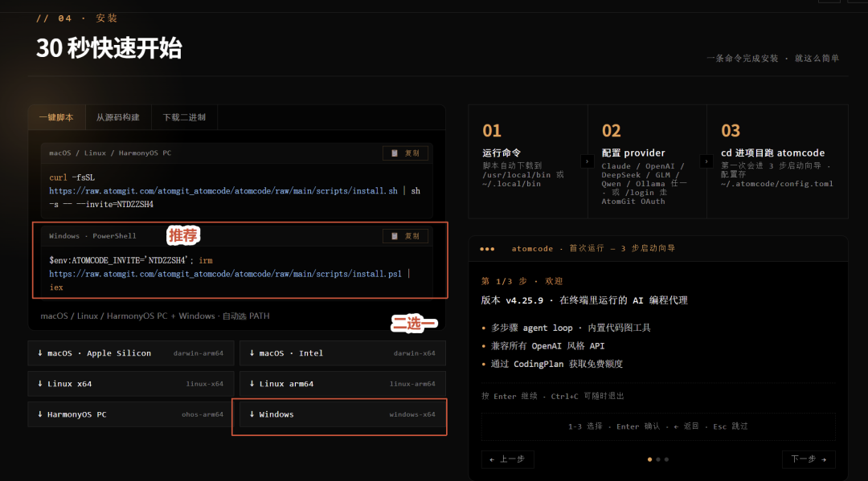Click the macOS / Linux / HarmonyOS PC header label

110,153
